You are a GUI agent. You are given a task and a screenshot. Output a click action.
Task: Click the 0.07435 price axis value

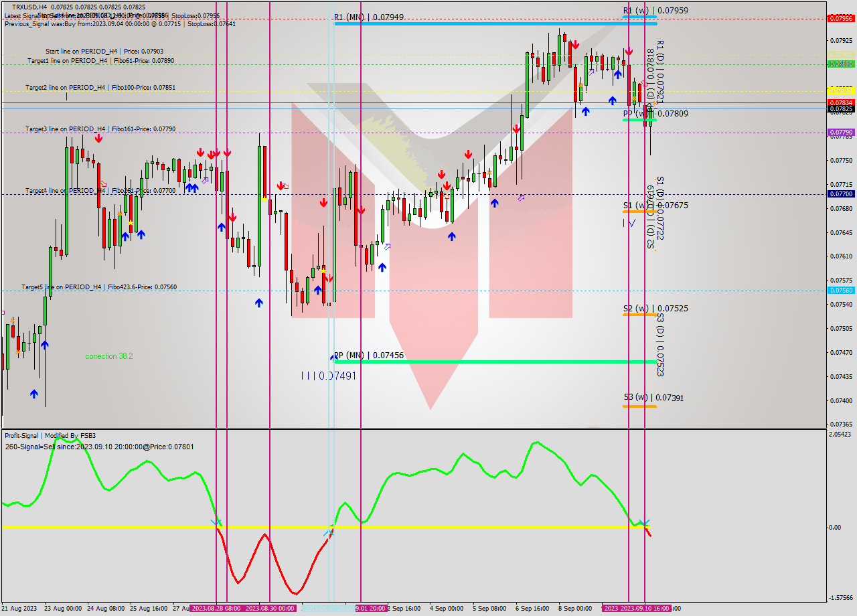[x=842, y=377]
